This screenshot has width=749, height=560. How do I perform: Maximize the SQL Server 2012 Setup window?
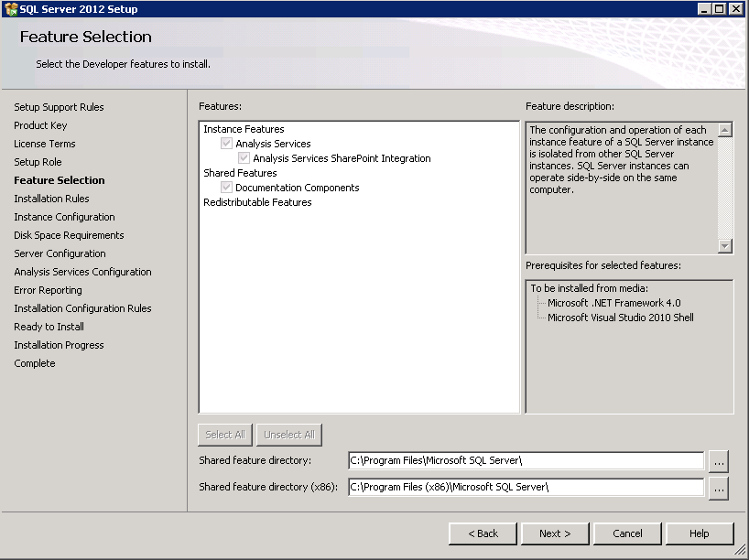coord(719,9)
